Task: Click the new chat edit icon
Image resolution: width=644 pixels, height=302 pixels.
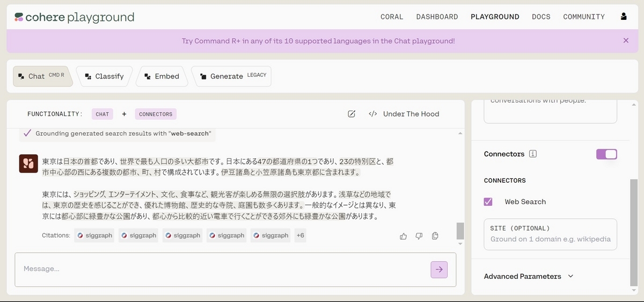Action: [352, 114]
